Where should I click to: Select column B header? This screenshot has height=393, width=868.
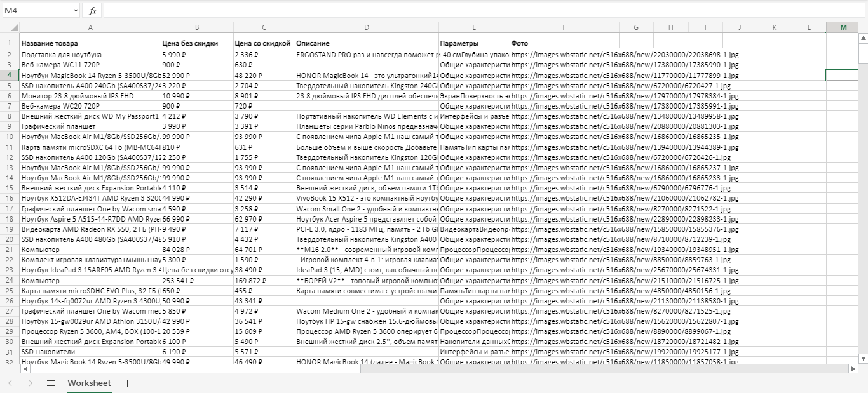(x=197, y=27)
